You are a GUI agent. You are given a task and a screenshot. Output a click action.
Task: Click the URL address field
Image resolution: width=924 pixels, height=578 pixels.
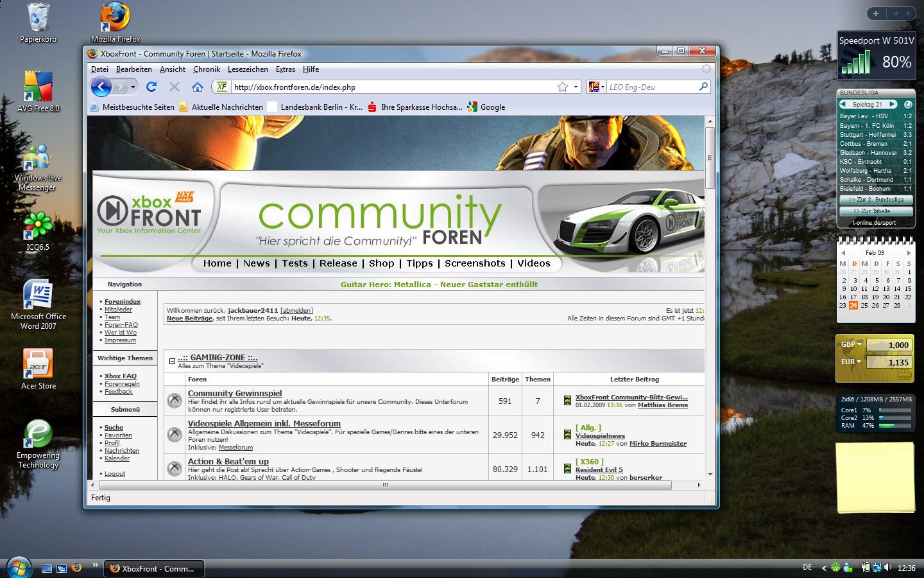pyautogui.click(x=391, y=87)
